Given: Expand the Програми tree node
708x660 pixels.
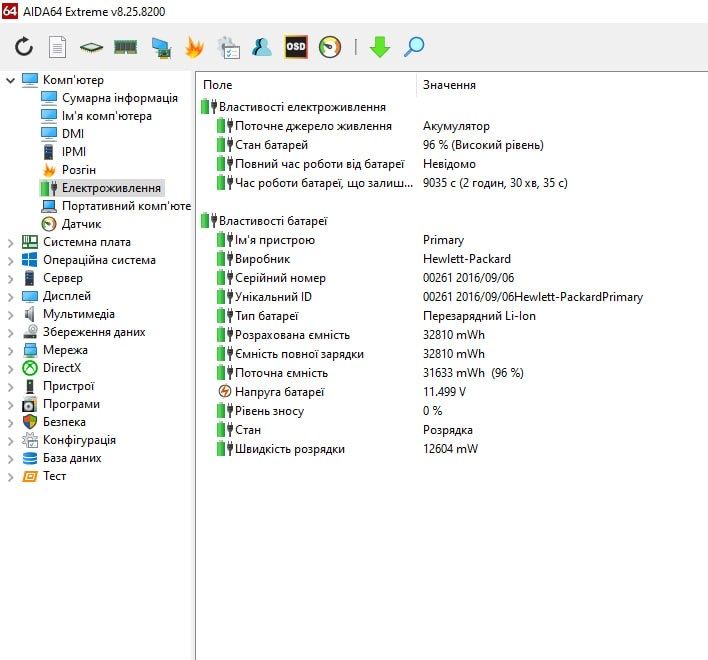Looking at the screenshot, I should pyautogui.click(x=10, y=405).
